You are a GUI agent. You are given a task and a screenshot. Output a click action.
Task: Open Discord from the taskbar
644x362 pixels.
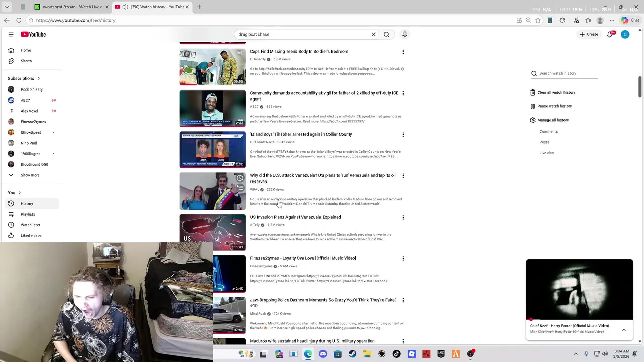(323, 354)
